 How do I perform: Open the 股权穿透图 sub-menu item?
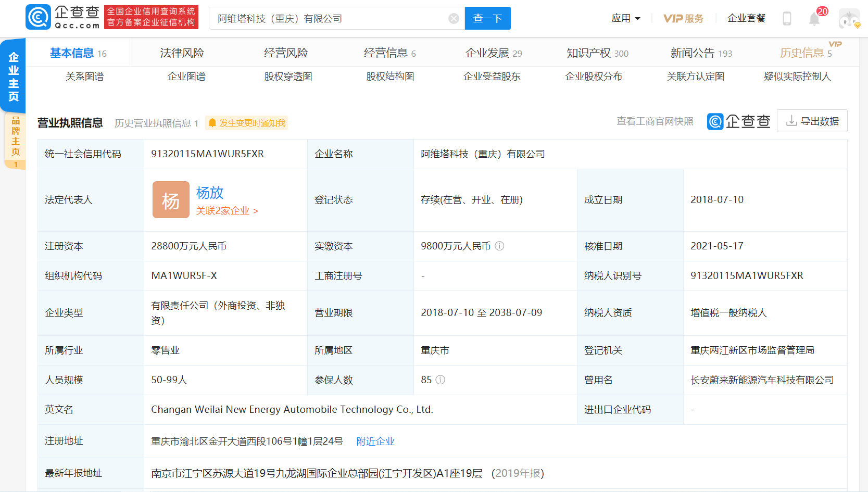point(288,77)
